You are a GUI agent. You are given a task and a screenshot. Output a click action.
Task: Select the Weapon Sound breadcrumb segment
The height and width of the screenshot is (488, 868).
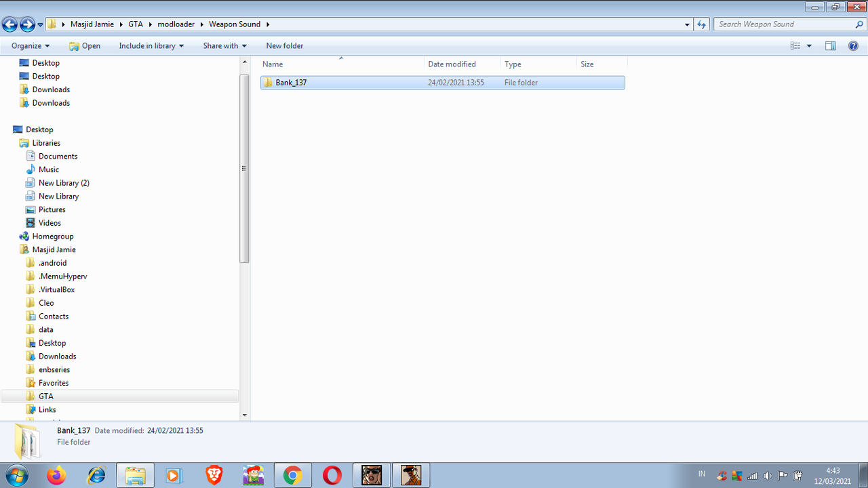(x=235, y=24)
